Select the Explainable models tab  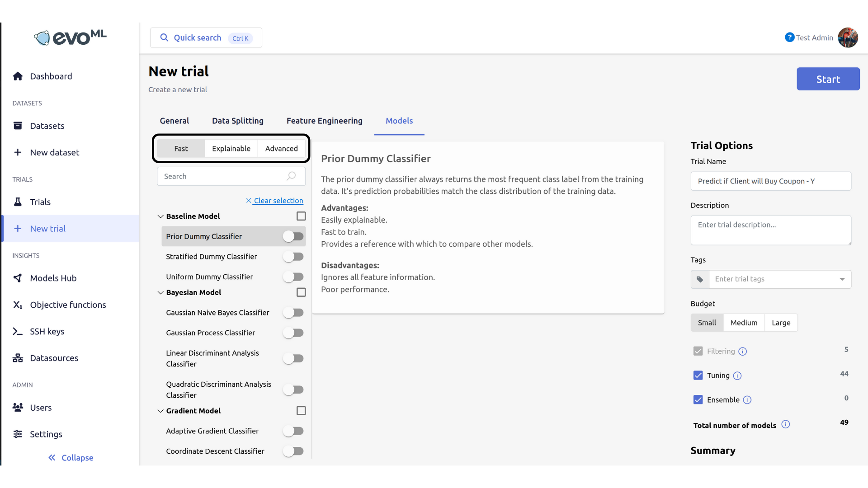[x=231, y=149]
